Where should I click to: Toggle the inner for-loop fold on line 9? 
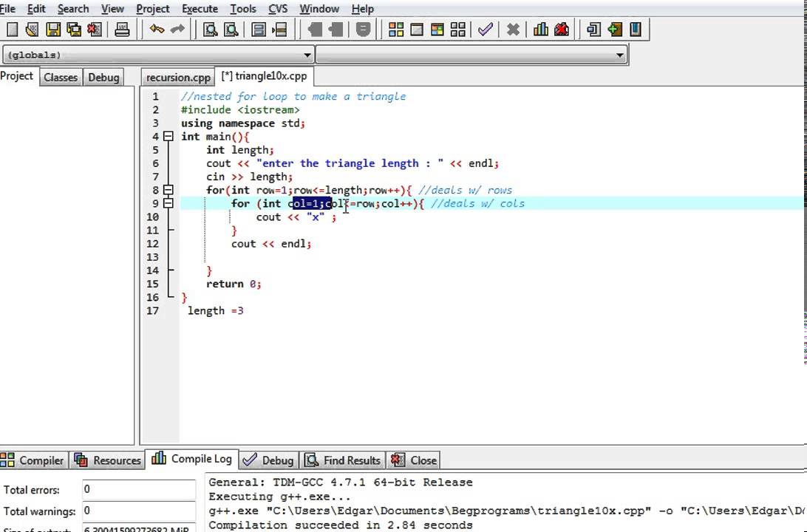coord(168,203)
